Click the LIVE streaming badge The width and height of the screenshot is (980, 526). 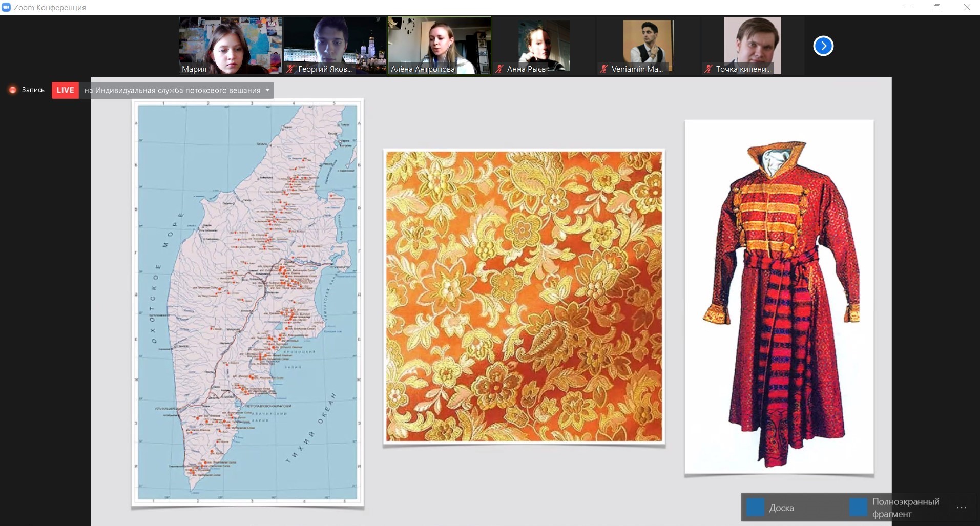[x=65, y=90]
